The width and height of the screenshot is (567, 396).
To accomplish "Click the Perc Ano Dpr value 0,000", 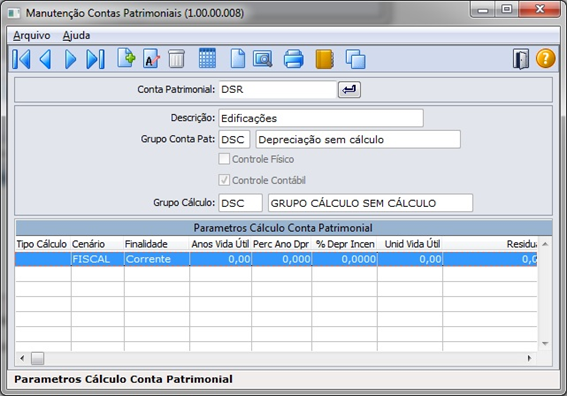I will click(x=281, y=259).
